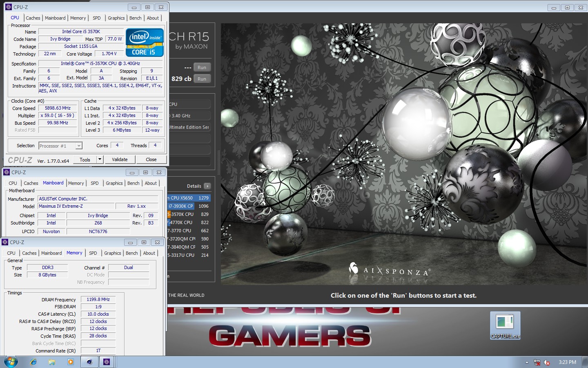Click the Max TDP value 77.0 W
This screenshot has width=588, height=368.
click(x=115, y=39)
